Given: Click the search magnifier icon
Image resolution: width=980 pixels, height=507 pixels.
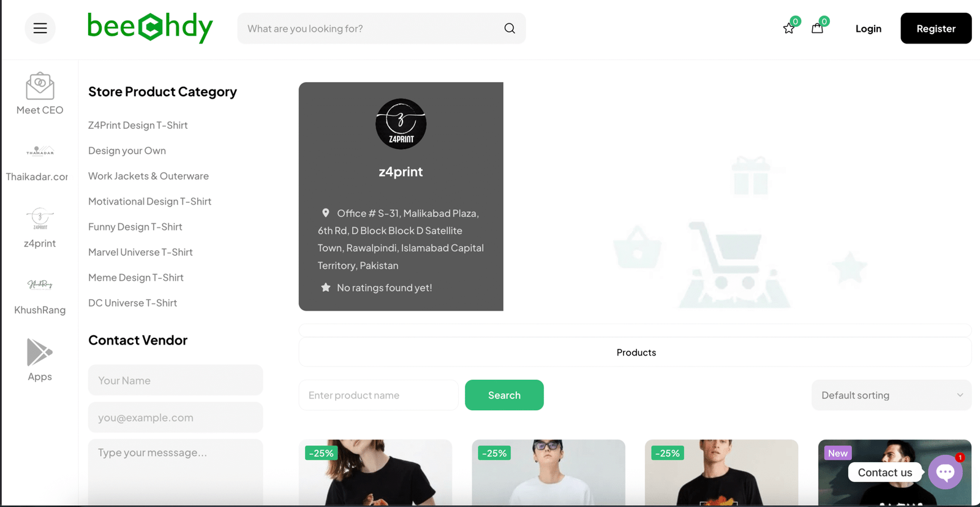Looking at the screenshot, I should pyautogui.click(x=510, y=28).
